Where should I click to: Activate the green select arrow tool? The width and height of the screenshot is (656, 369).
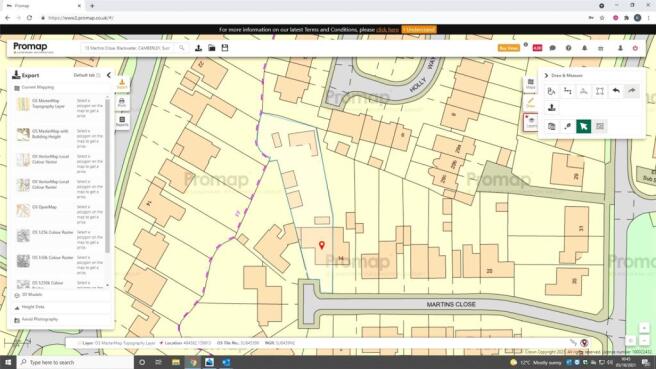tap(584, 126)
